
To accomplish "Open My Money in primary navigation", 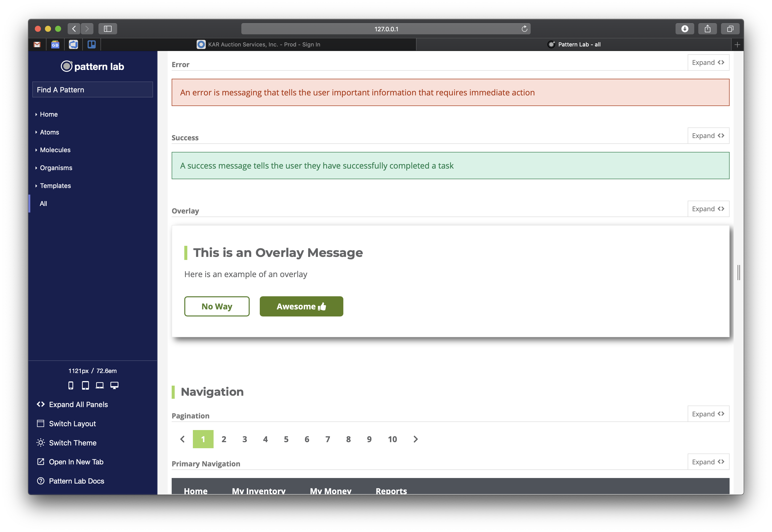I will pos(330,491).
